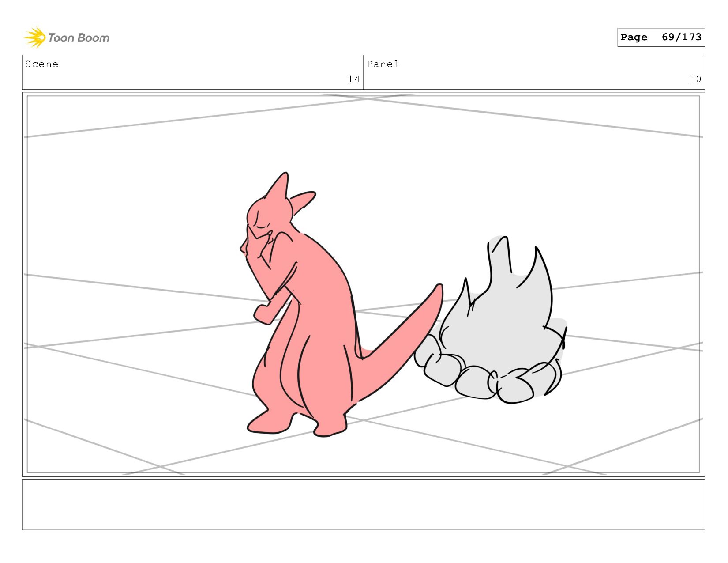Click the empty notes box below panel
The image size is (728, 563).
[363, 505]
